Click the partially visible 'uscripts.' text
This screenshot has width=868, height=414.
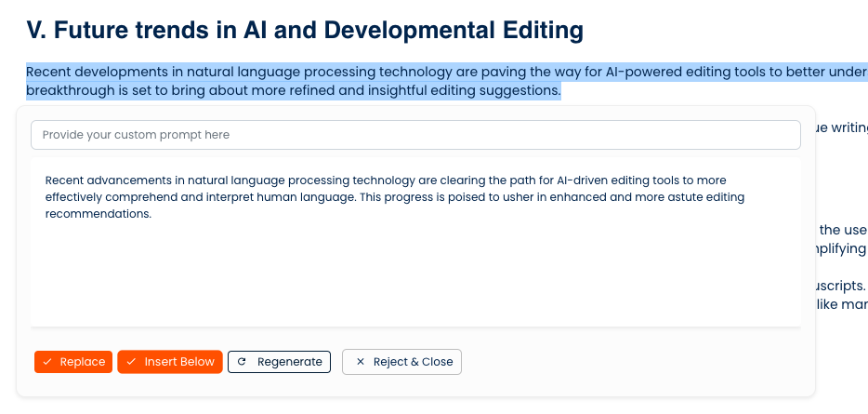[841, 286]
